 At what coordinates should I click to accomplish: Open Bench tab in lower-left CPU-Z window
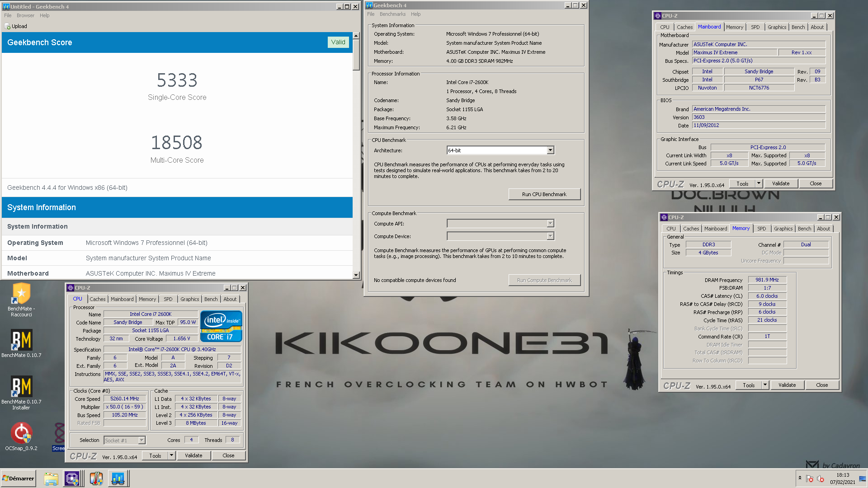(x=211, y=299)
